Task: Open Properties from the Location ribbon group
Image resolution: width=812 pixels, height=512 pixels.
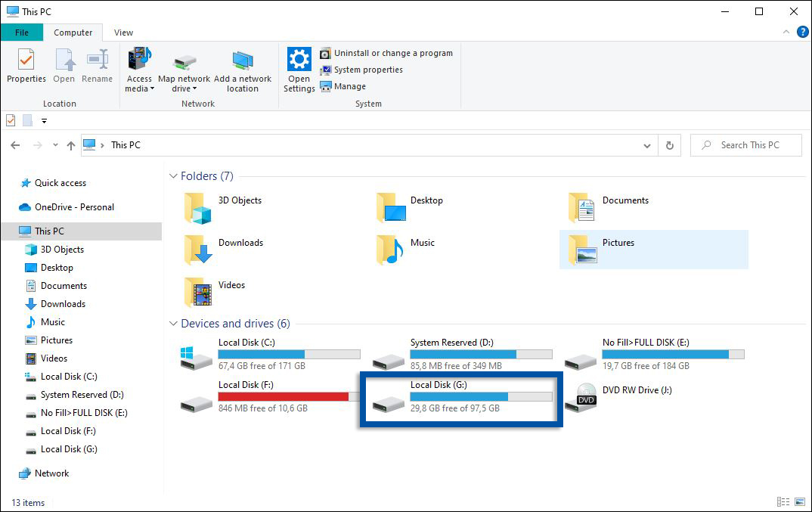Action: coord(26,68)
